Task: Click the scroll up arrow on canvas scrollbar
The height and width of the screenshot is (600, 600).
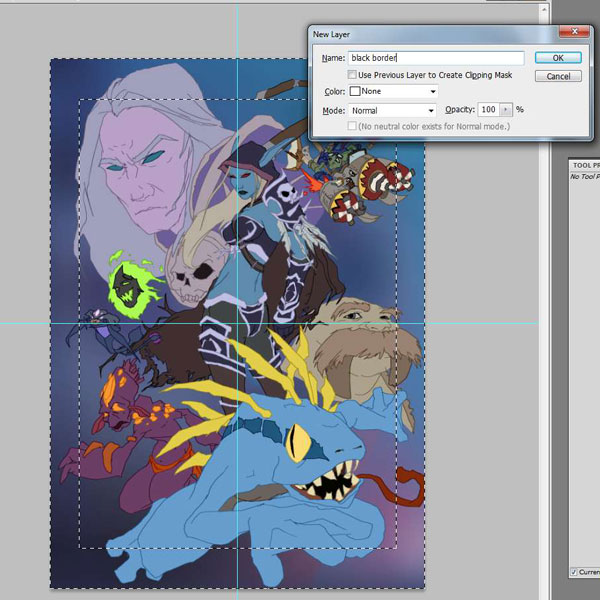Action: (x=544, y=9)
